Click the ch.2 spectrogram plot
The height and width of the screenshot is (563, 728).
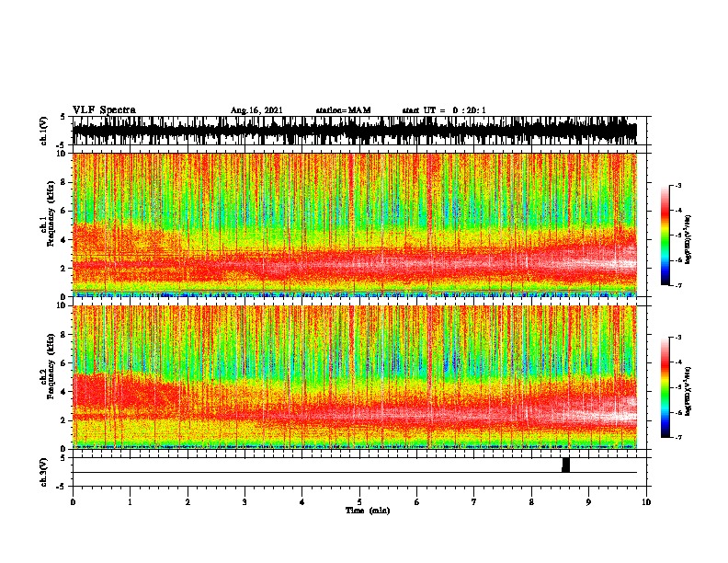pos(355,377)
